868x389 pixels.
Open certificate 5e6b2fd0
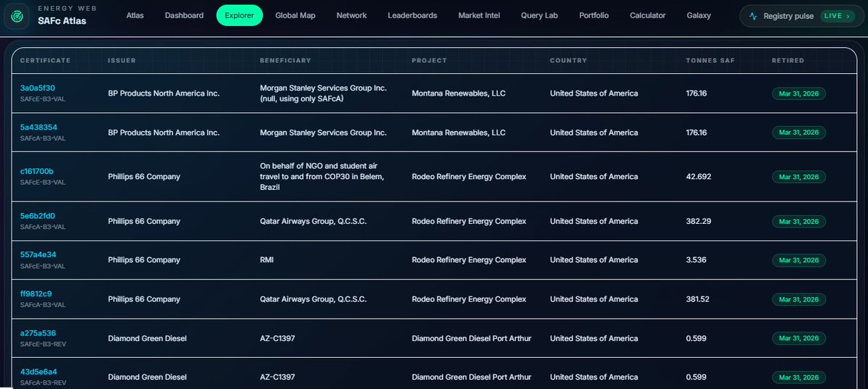[x=38, y=216]
